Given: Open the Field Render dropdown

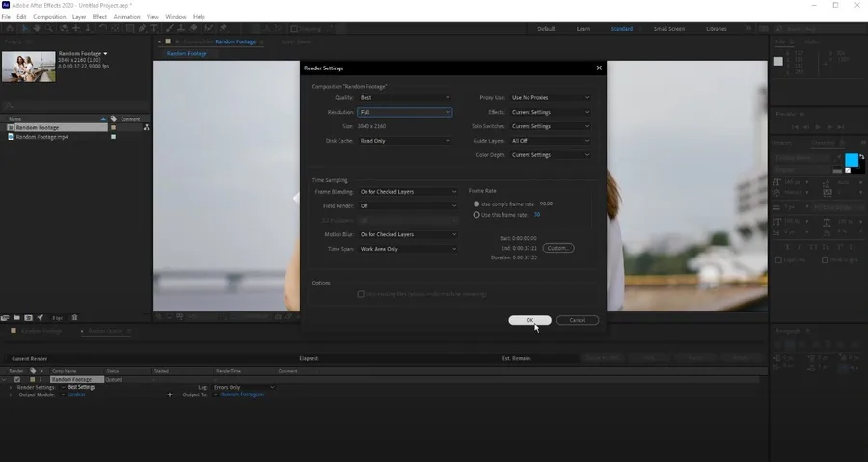Looking at the screenshot, I should 408,206.
